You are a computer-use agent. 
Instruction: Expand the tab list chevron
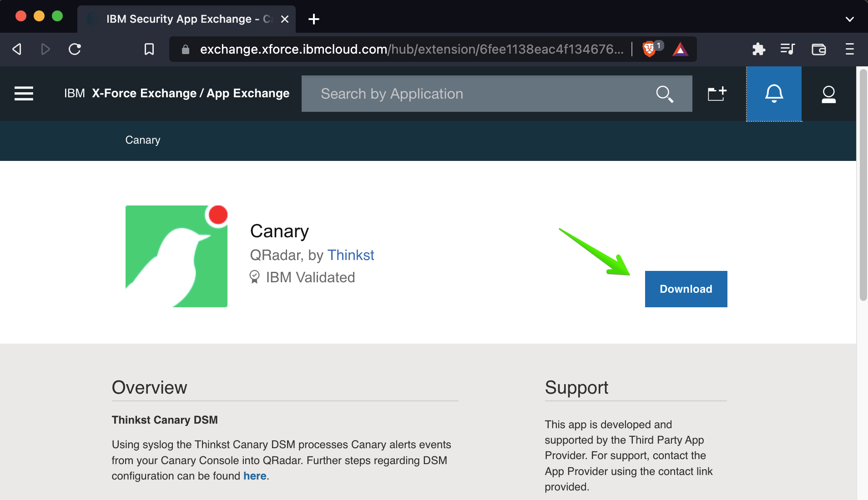click(849, 19)
